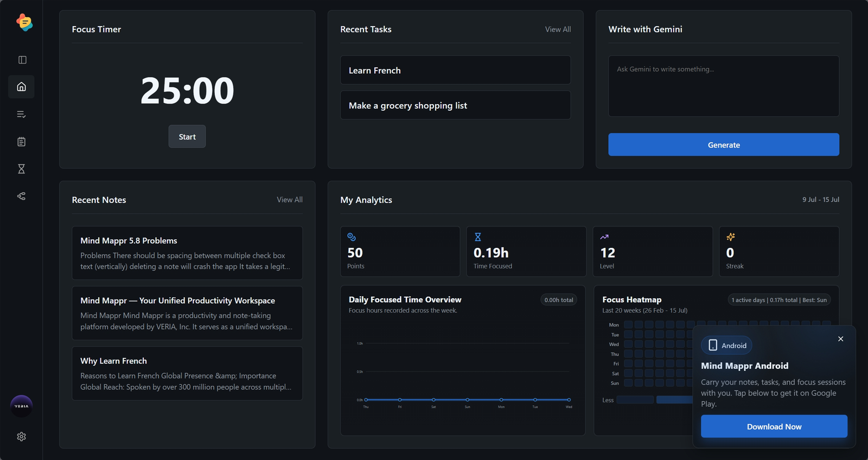Open the hourglass Focus icon in sidebar

click(21, 169)
